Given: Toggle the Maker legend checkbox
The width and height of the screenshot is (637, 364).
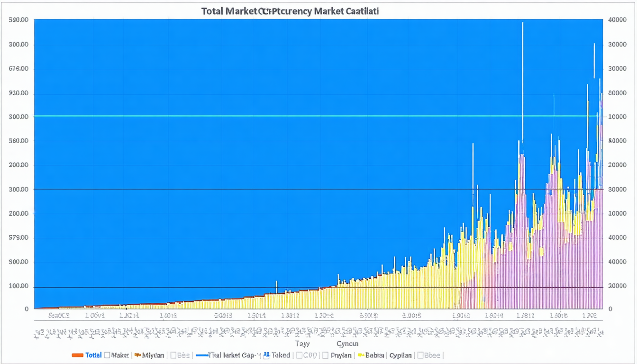Looking at the screenshot, I should pyautogui.click(x=108, y=355).
